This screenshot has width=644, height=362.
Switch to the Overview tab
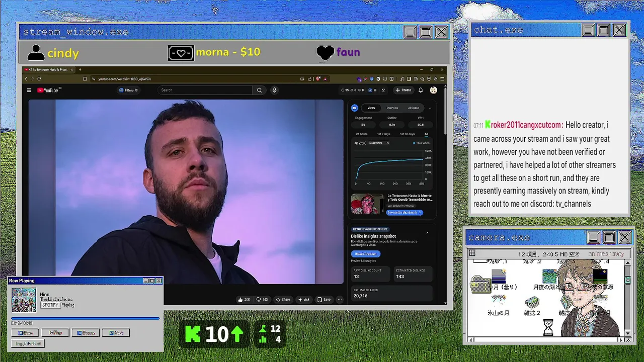(392, 108)
